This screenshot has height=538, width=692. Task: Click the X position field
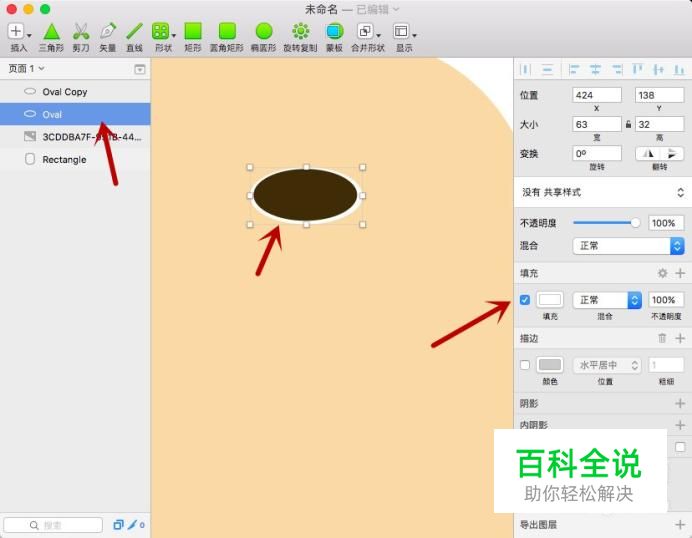pyautogui.click(x=597, y=95)
